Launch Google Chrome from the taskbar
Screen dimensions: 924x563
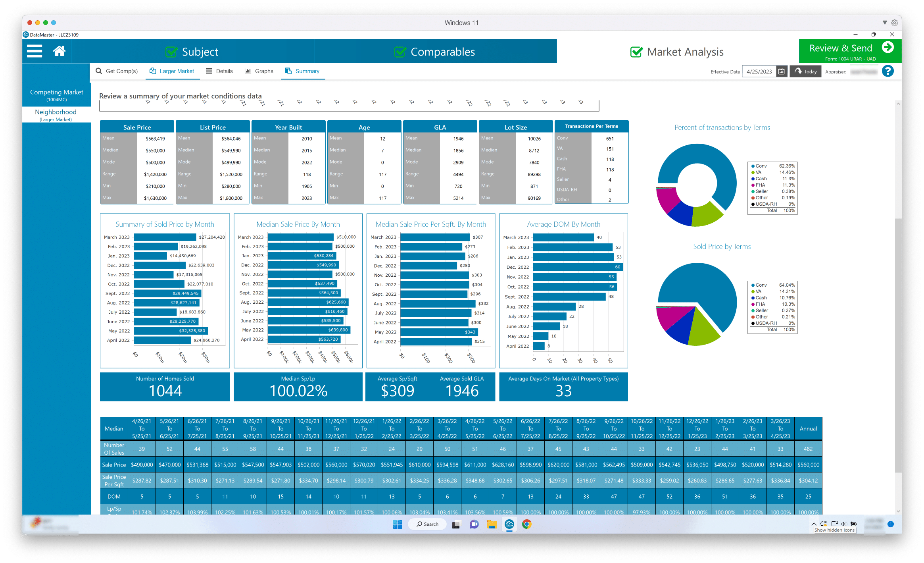(527, 524)
